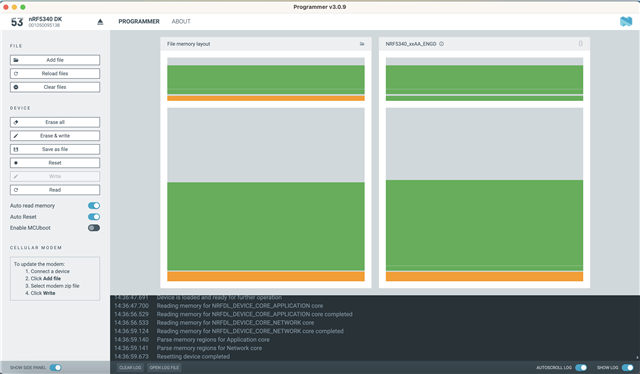Viewport: 640px width, 374px height.
Task: Click the 'Select modem zip file' instruction text
Action: point(55,286)
